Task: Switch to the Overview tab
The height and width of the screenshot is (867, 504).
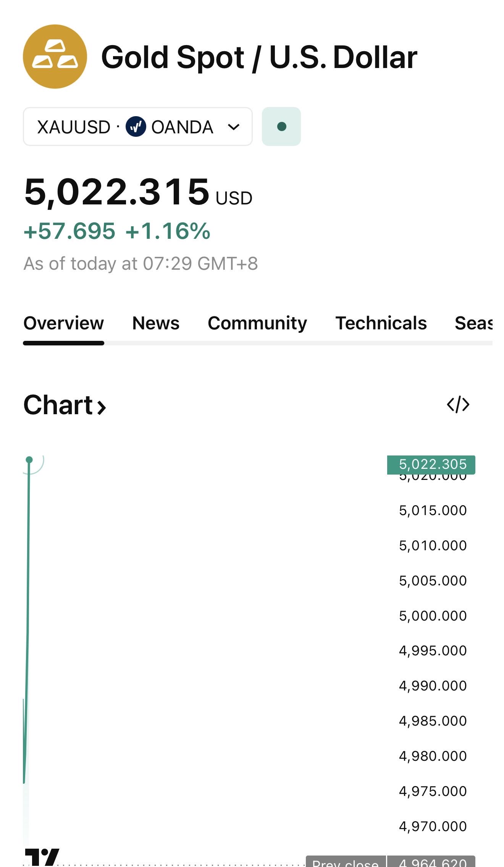Action: tap(63, 323)
